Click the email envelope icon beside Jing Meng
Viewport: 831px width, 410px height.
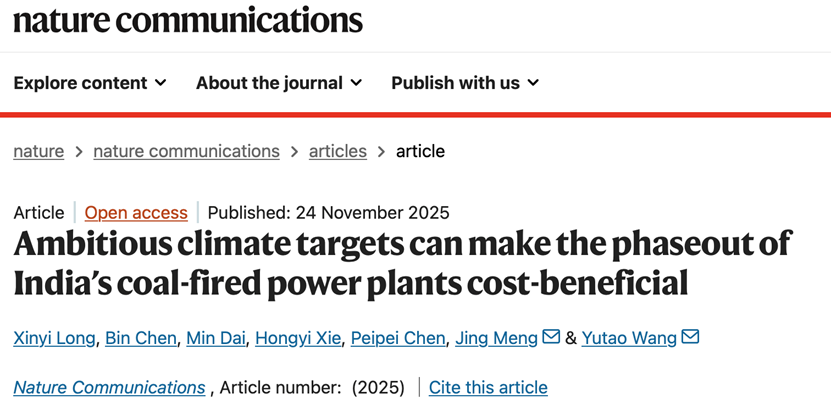pos(551,338)
